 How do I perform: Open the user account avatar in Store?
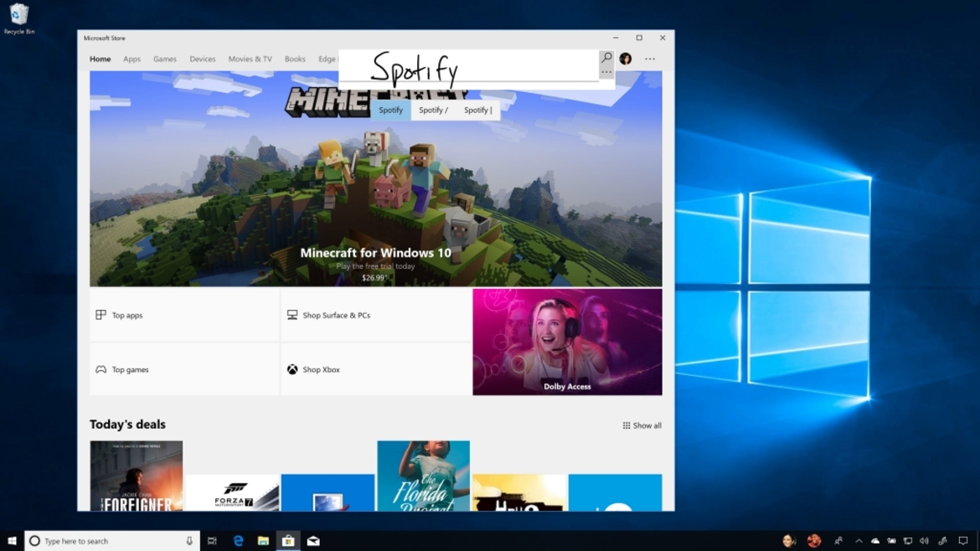(626, 59)
